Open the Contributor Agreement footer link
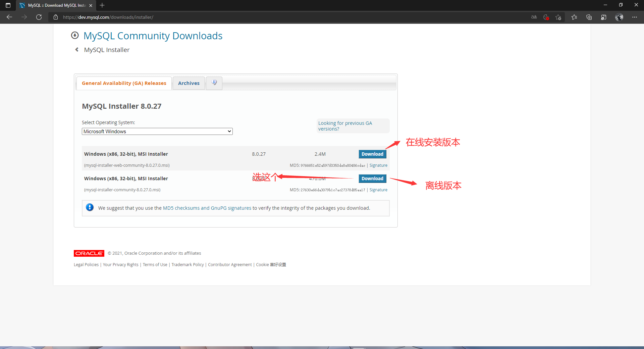 tap(230, 265)
